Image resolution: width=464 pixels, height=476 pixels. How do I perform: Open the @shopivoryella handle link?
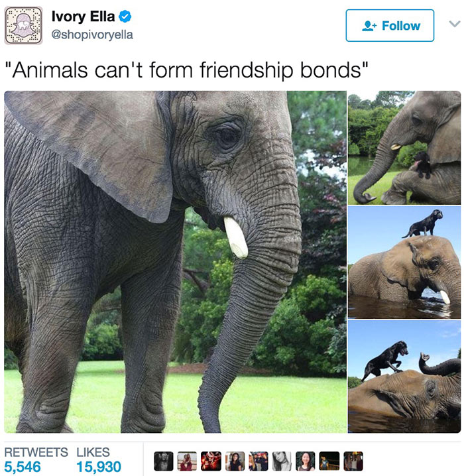click(92, 34)
